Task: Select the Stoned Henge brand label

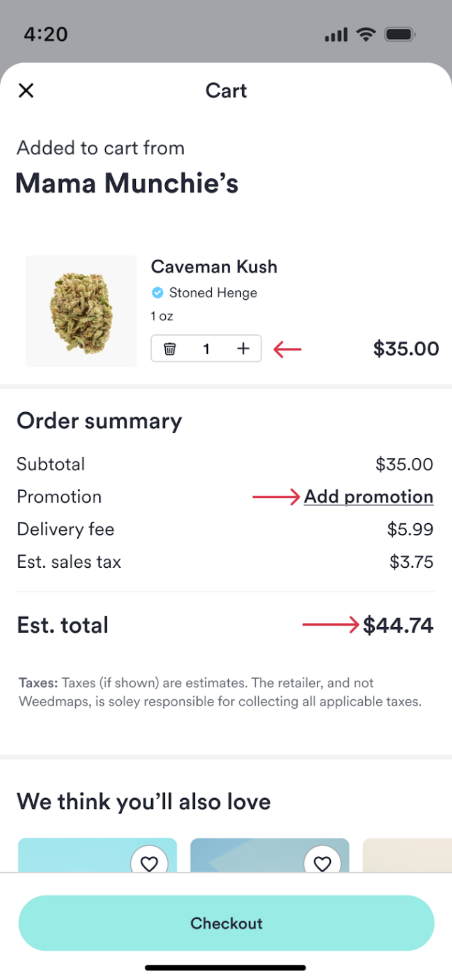Action: pos(213,292)
